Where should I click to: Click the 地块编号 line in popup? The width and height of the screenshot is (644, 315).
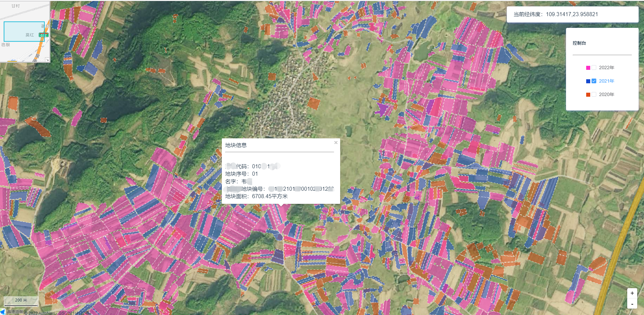(280, 189)
